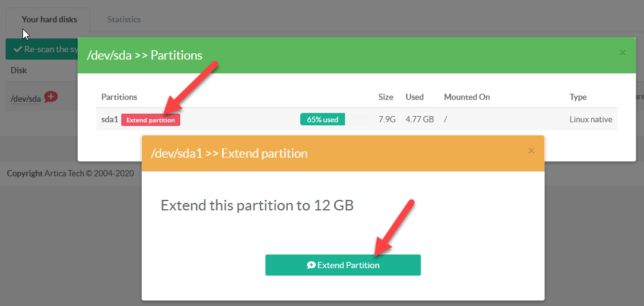Open the /dev/sda disk link
The image size is (644, 306).
click(x=26, y=99)
